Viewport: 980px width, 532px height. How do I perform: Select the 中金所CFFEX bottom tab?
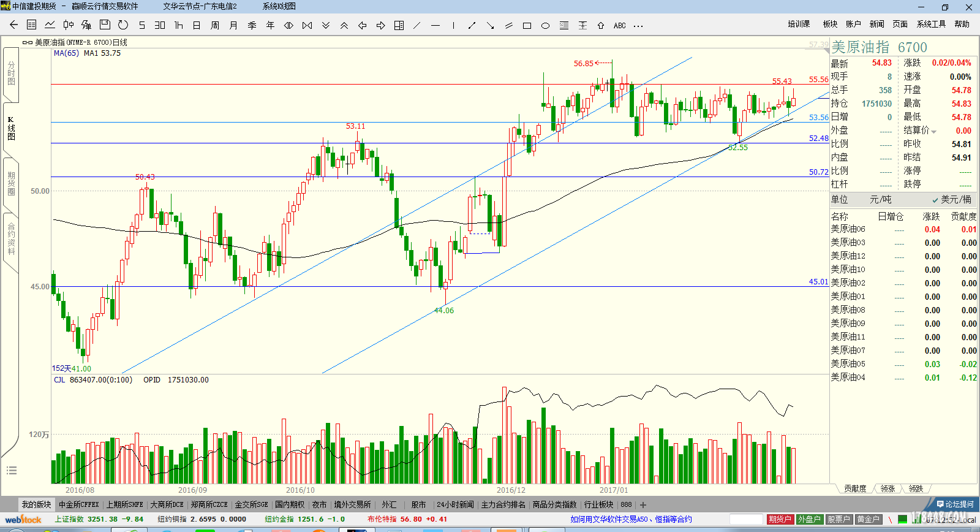coord(78,504)
